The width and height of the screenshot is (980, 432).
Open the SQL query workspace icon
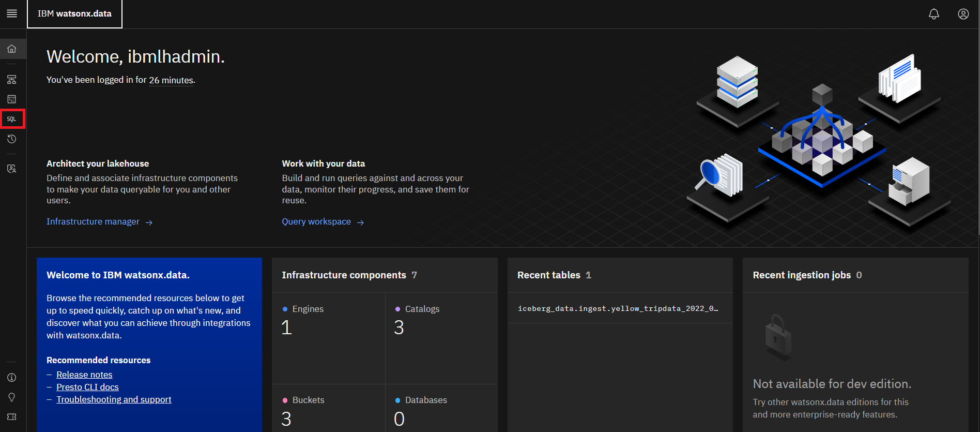coord(12,119)
